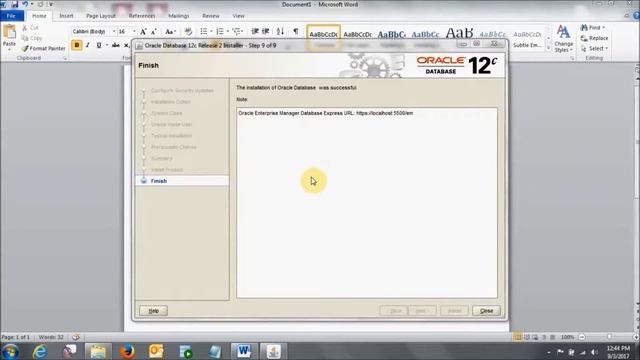Switch to the Mailings ribbon tab
Image resolution: width=640 pixels, height=360 pixels.
pyautogui.click(x=179, y=16)
